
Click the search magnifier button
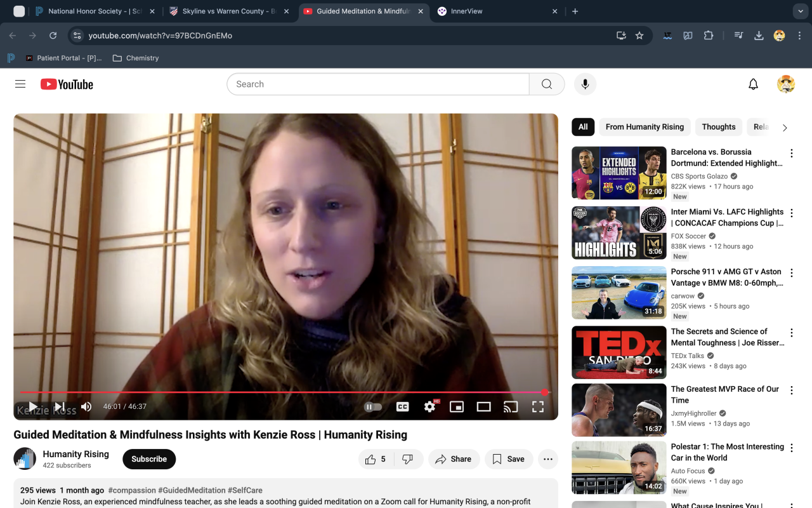[x=547, y=84]
